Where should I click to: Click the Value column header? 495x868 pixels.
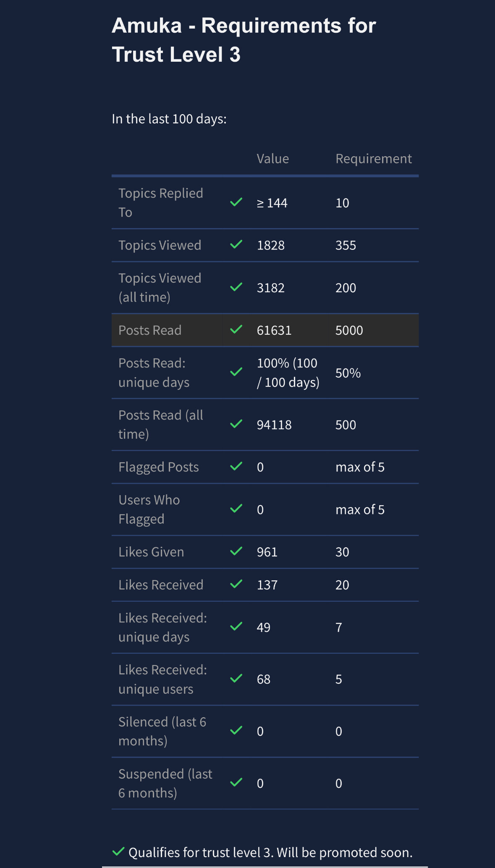(x=273, y=159)
